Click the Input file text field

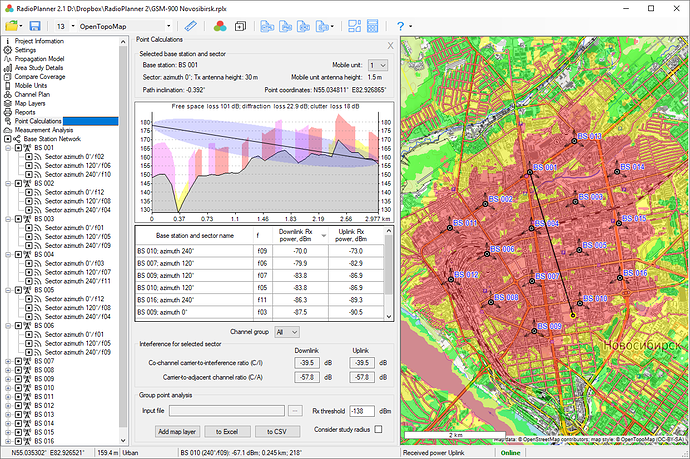point(227,411)
